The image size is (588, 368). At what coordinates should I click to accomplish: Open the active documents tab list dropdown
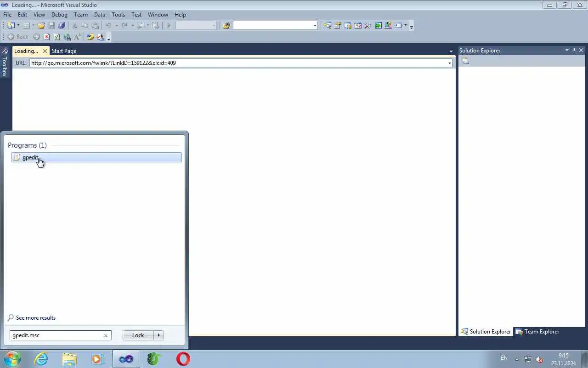451,51
